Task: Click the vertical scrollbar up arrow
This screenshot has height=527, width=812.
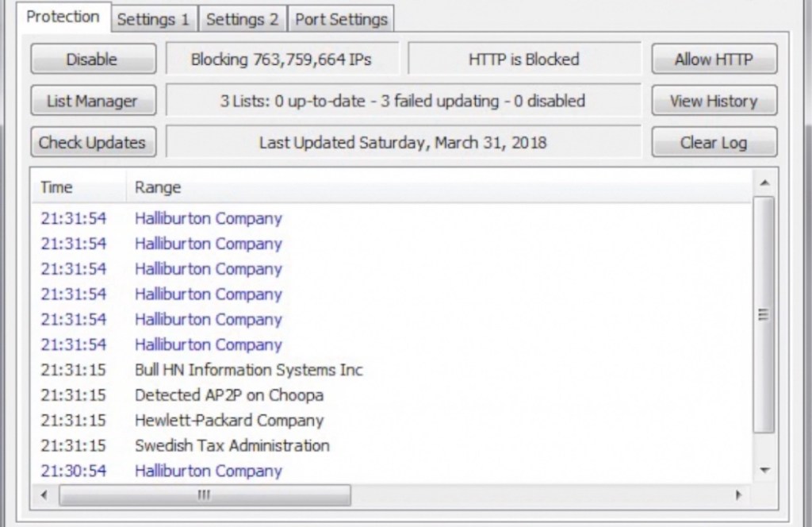Action: [x=764, y=183]
